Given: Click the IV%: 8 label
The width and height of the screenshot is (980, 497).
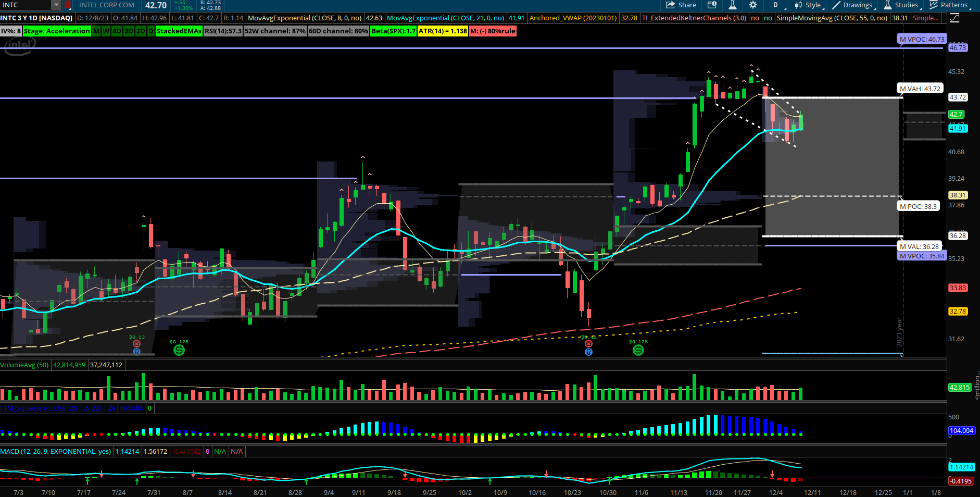Looking at the screenshot, I should 11,31.
